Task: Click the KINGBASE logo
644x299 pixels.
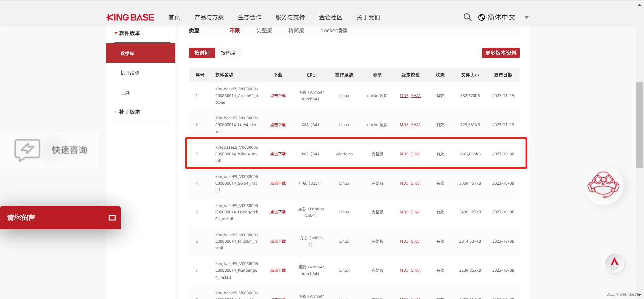Action: [x=130, y=17]
